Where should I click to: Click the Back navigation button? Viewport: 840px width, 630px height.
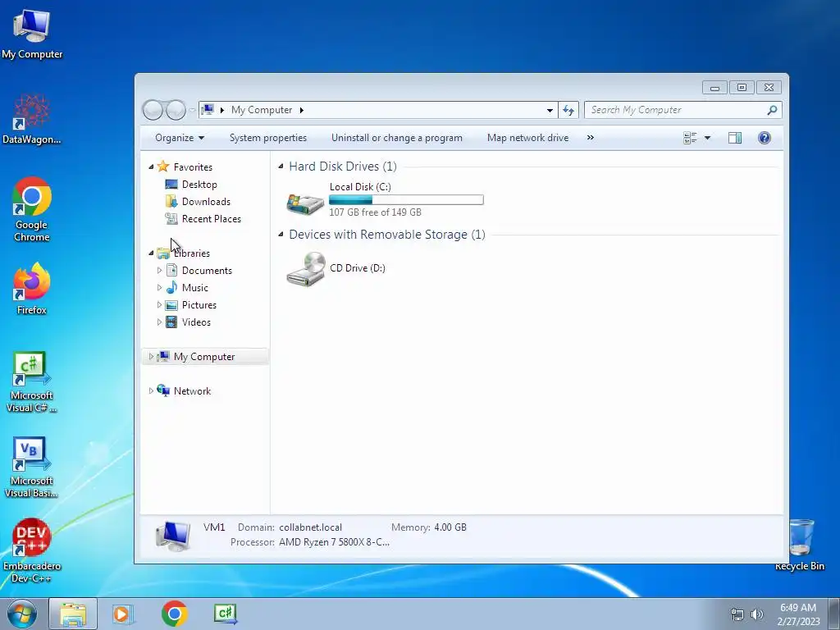pyautogui.click(x=153, y=110)
